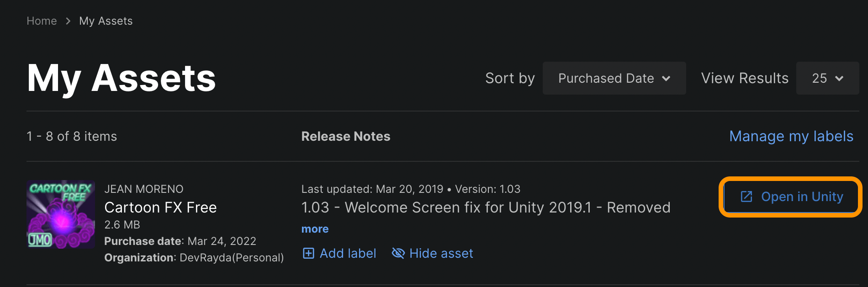This screenshot has height=287, width=868.
Task: Open the View Results count dropdown
Action: pyautogui.click(x=827, y=78)
